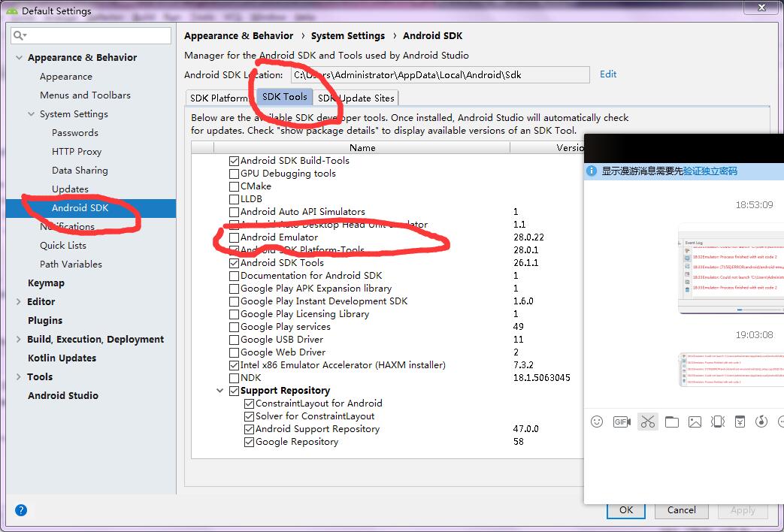Check Documentation for Android SDK

pos(234,276)
